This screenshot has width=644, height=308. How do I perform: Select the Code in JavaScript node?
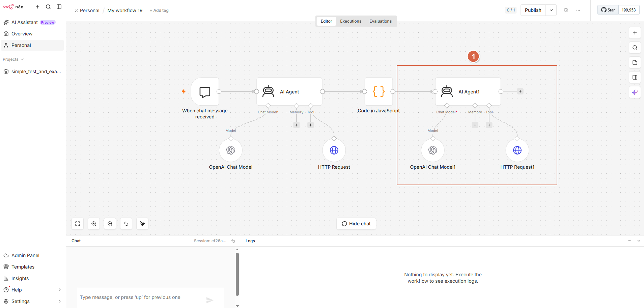point(379,91)
